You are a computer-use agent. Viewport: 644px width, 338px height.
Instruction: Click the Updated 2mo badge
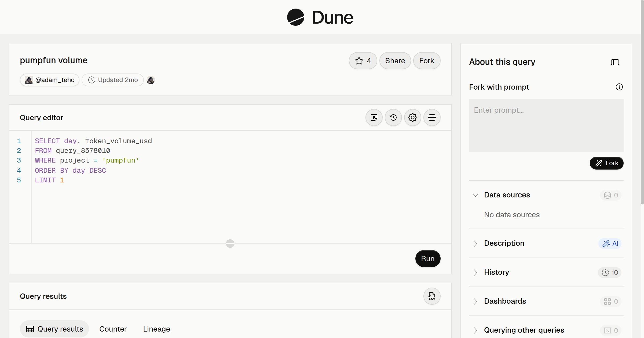(113, 80)
